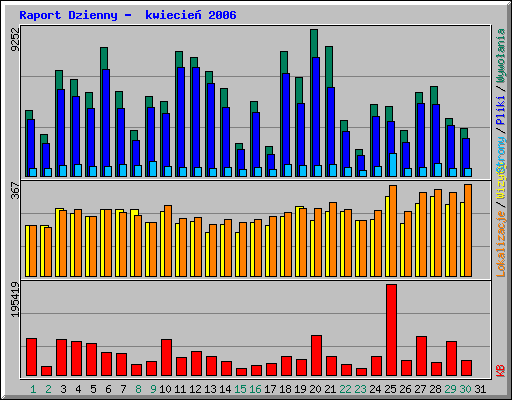
Task: Select the day 20 label on the x-axis
Action: pyautogui.click(x=315, y=389)
